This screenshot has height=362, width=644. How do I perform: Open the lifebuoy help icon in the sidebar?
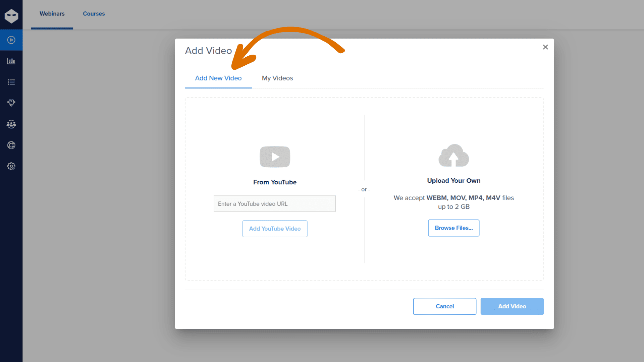(x=11, y=145)
